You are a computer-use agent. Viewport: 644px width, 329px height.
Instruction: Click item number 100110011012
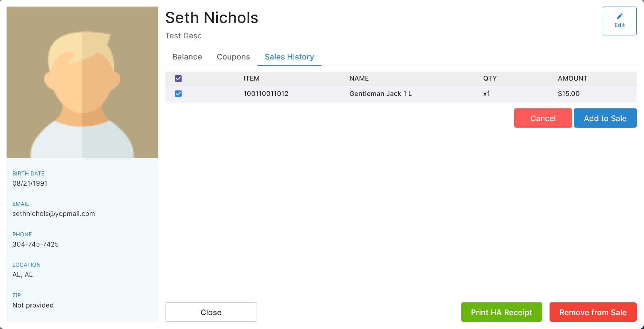pos(266,94)
